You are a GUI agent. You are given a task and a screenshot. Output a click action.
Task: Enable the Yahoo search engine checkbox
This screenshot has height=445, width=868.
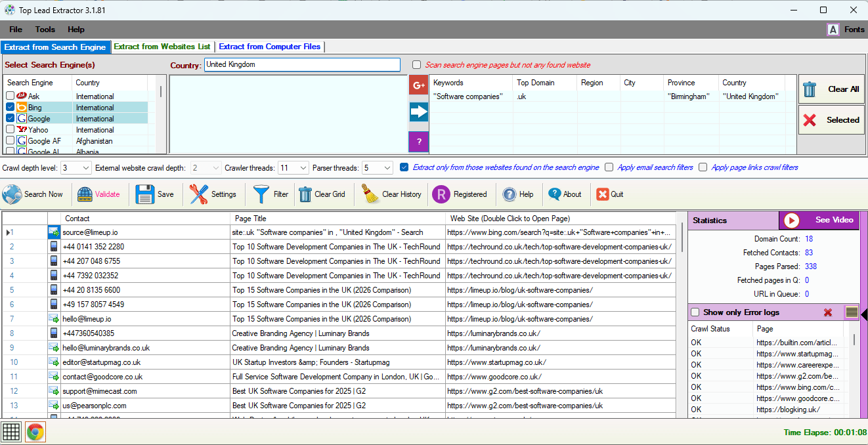11,130
